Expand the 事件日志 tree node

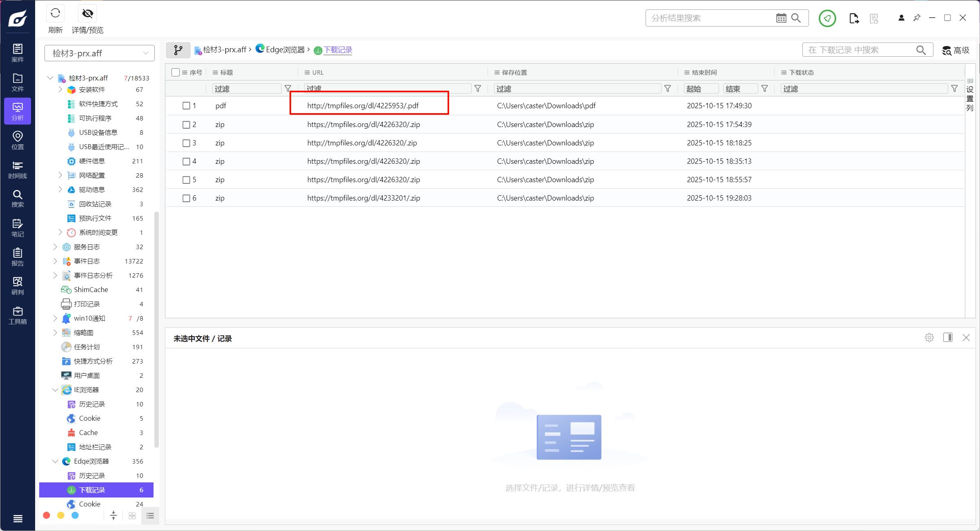55,261
